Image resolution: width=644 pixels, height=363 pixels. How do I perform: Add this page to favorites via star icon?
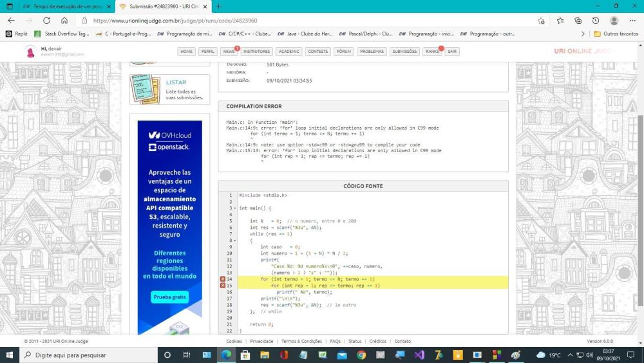coord(541,21)
